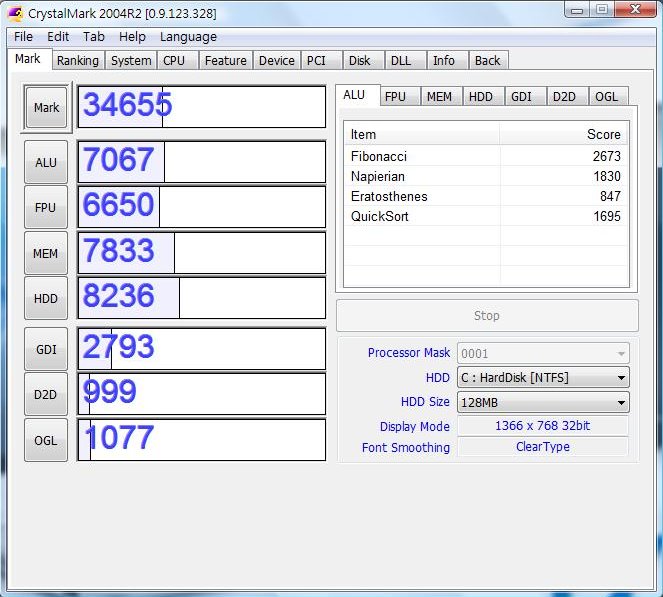Run the GDI benchmark button

point(46,349)
